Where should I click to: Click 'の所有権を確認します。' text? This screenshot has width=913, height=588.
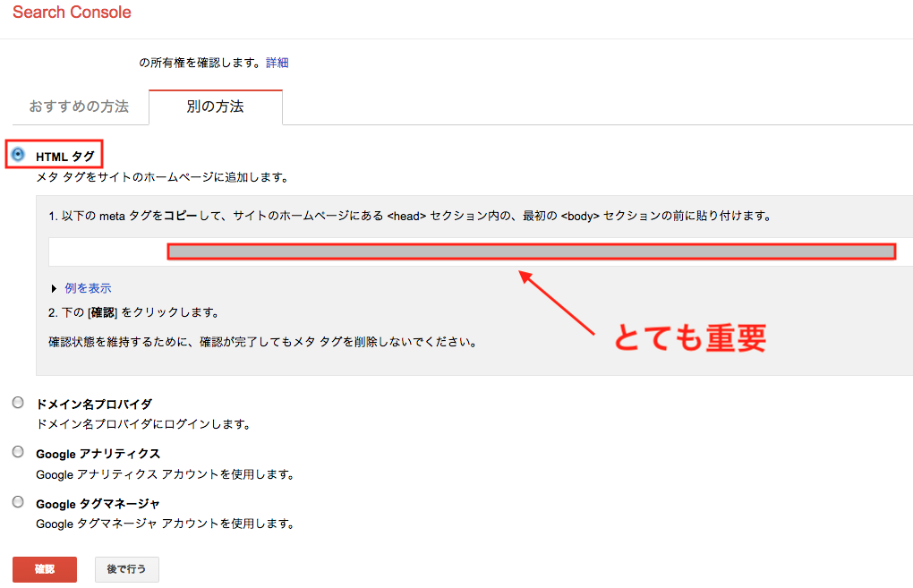click(201, 63)
